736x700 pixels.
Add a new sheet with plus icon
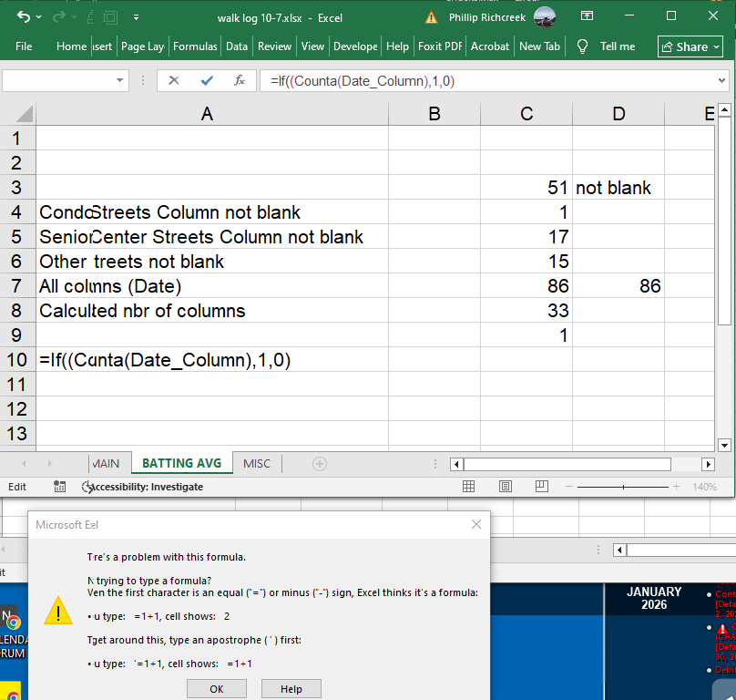[x=319, y=464]
